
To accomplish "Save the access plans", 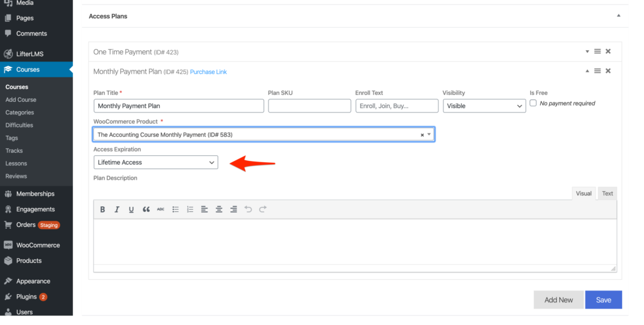I will (603, 300).
